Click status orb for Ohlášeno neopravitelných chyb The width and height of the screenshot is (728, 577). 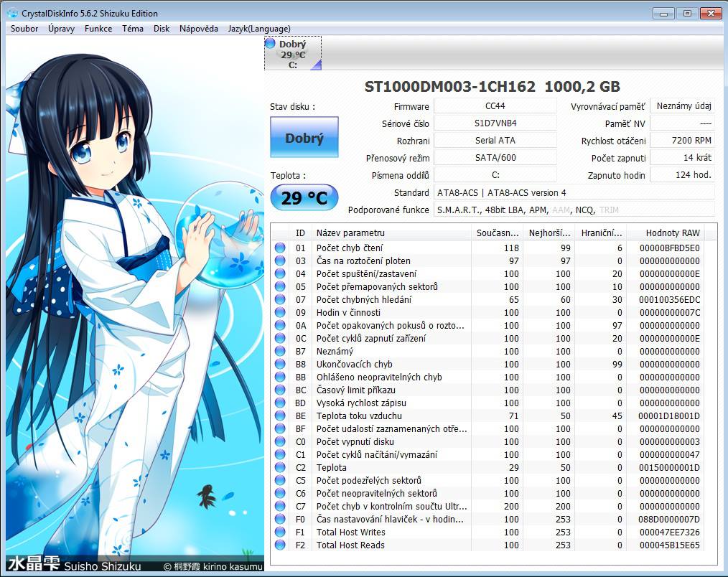click(280, 377)
